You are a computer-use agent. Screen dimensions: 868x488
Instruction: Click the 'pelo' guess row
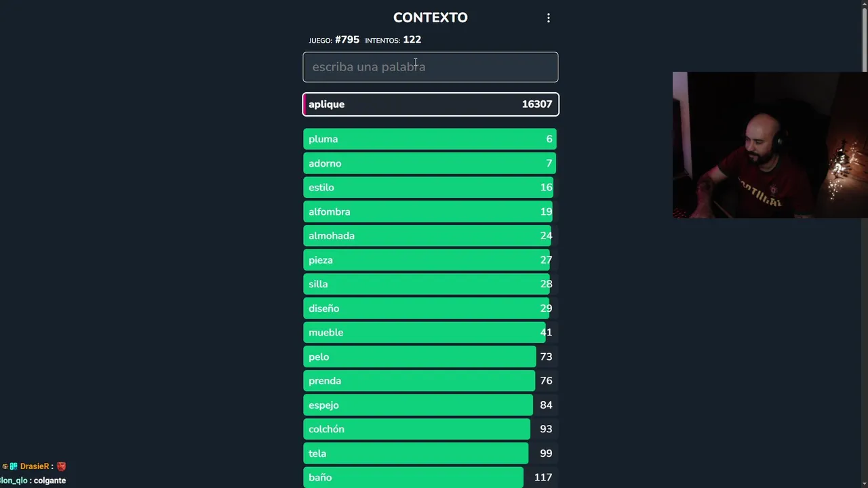point(430,357)
